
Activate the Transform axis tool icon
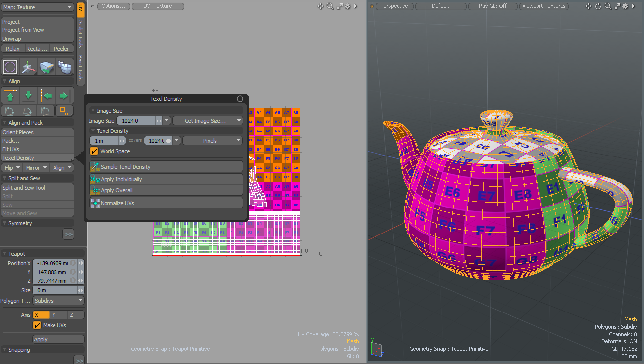point(28,67)
